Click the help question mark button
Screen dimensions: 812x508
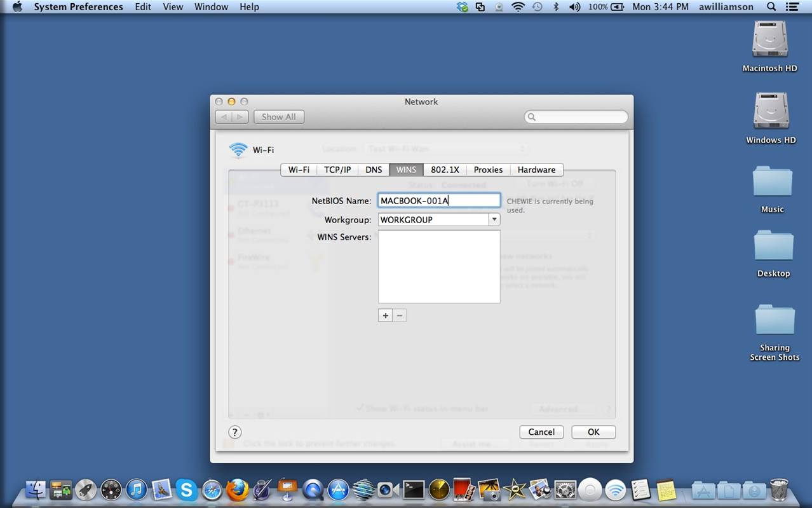point(234,432)
